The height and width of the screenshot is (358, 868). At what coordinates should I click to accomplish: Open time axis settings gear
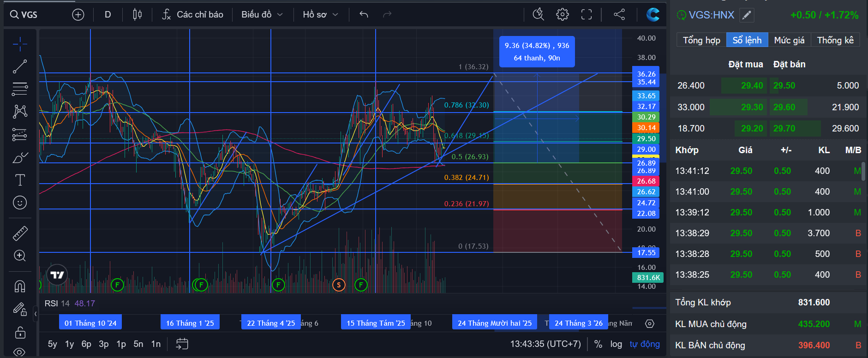(650, 324)
